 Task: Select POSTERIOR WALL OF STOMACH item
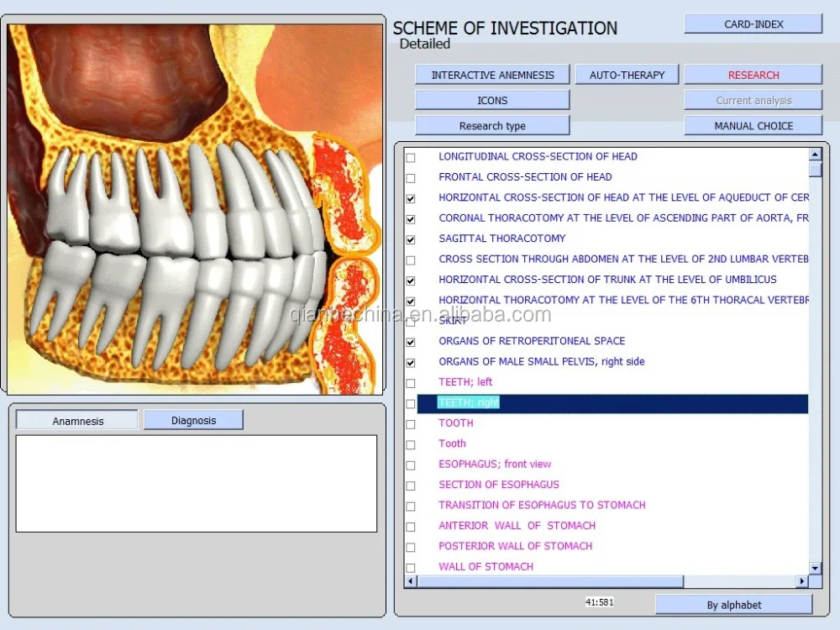515,546
